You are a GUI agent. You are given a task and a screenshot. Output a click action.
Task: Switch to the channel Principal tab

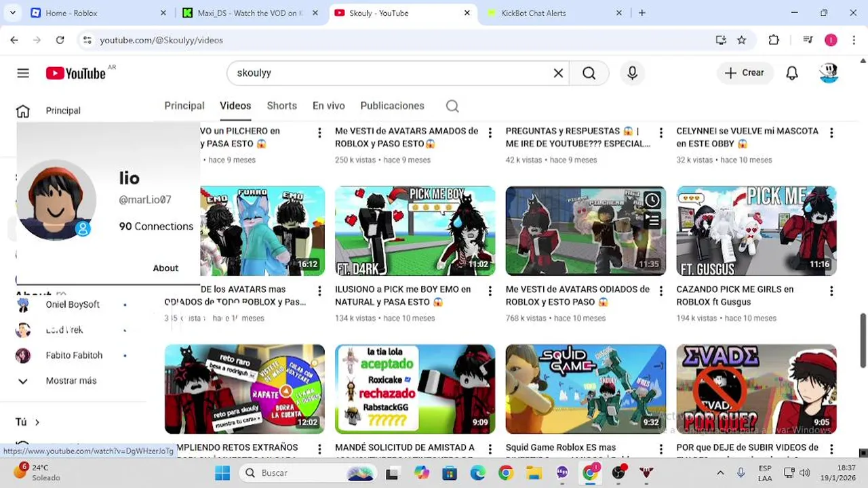click(x=184, y=106)
